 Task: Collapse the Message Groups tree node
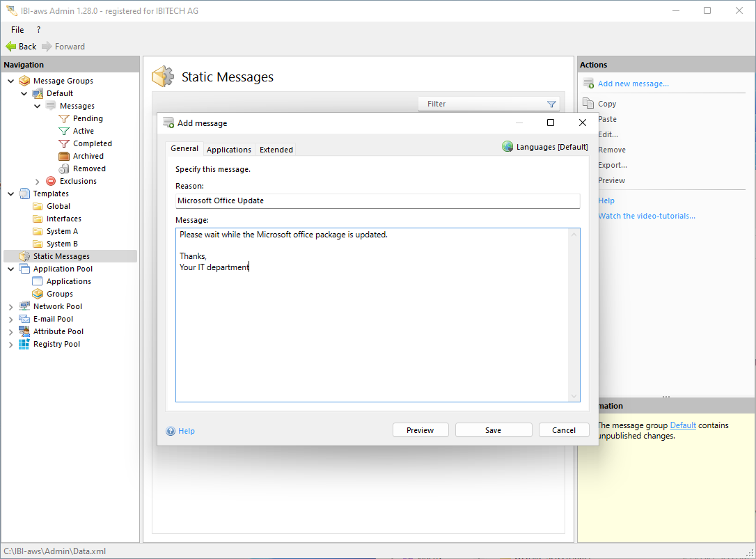pyautogui.click(x=10, y=81)
